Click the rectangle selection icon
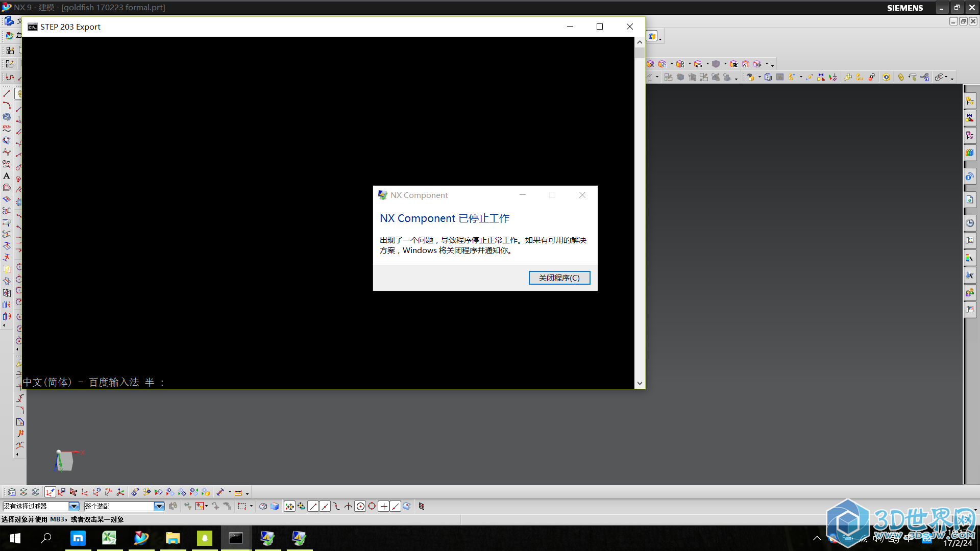980x551 pixels. point(242,506)
